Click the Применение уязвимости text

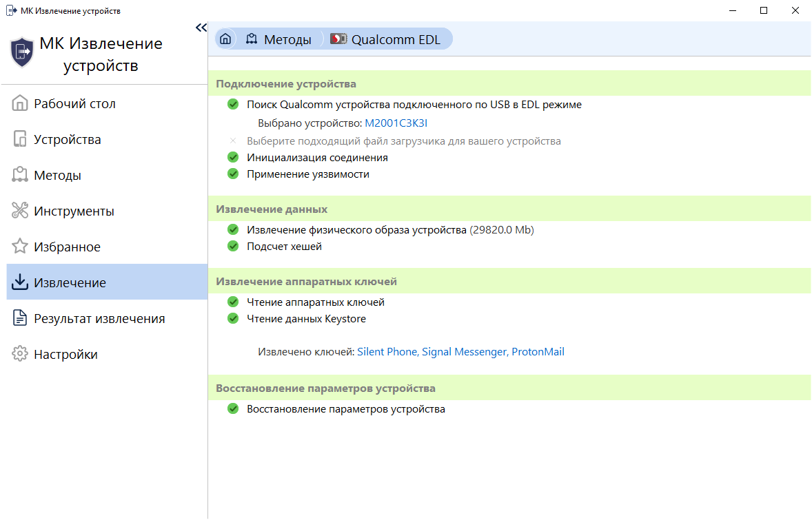coord(308,174)
